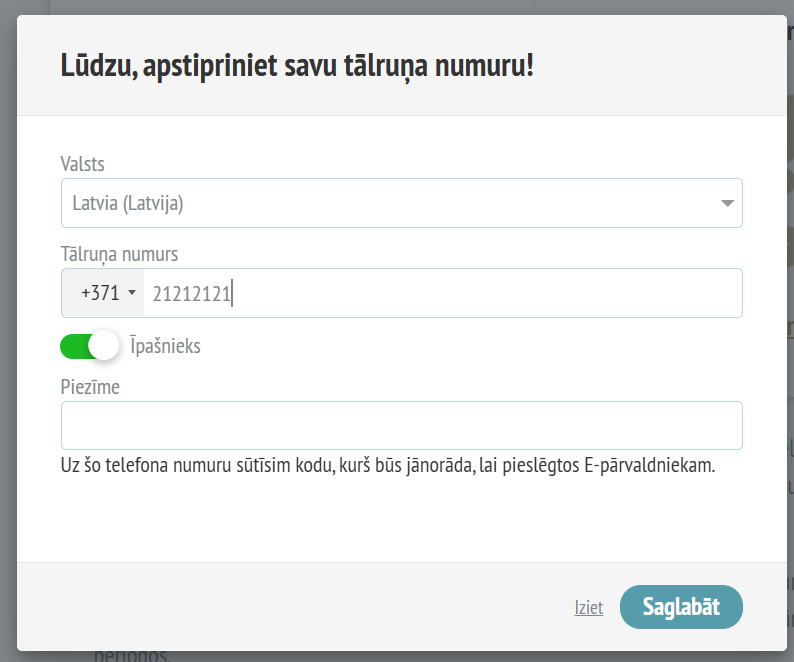The width and height of the screenshot is (794, 662).
Task: Click the Tālruņa numurs field label
Action: pyautogui.click(x=120, y=254)
